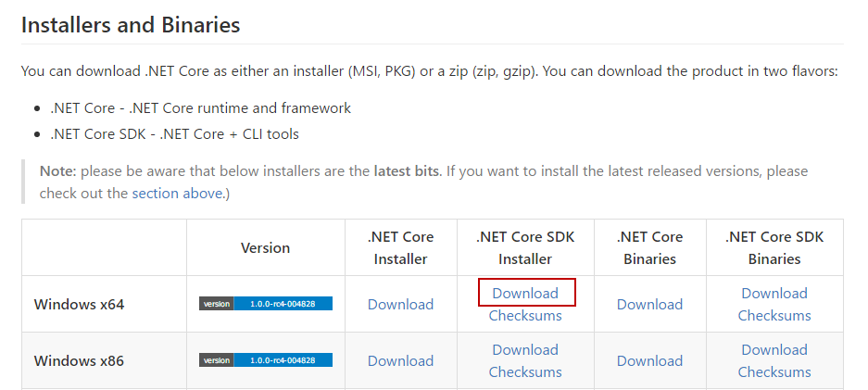Image resolution: width=868 pixels, height=390 pixels.
Task: Click the "Version" column header
Action: pyautogui.click(x=265, y=247)
